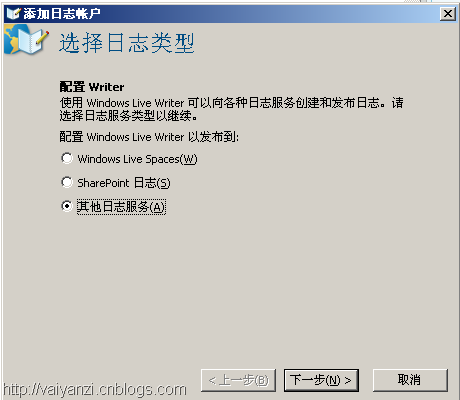Click the globe and notebook wizard icon
The width and height of the screenshot is (460, 400).
point(27,41)
